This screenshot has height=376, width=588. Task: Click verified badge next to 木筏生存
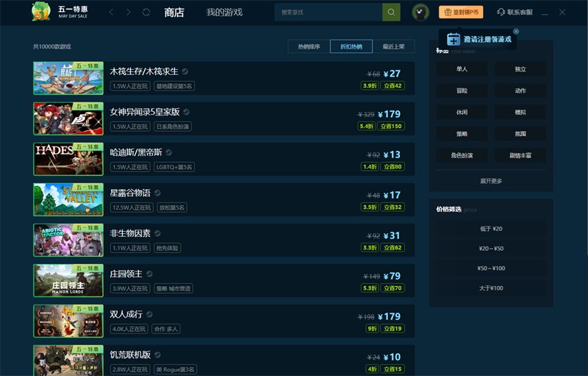[x=185, y=71]
